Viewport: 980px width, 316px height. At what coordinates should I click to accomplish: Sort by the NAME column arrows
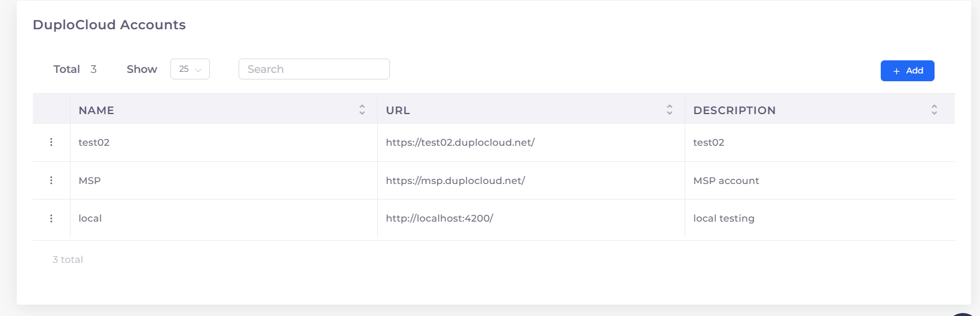coord(362,110)
